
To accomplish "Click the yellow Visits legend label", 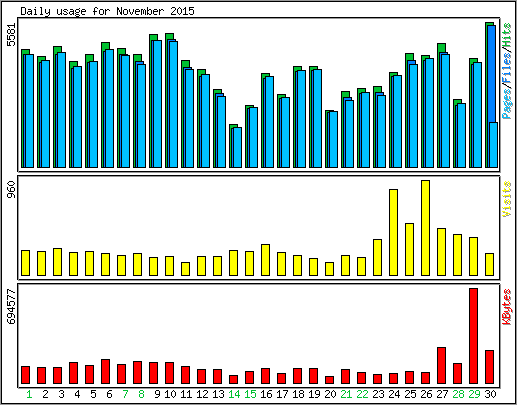I will pyautogui.click(x=507, y=199).
